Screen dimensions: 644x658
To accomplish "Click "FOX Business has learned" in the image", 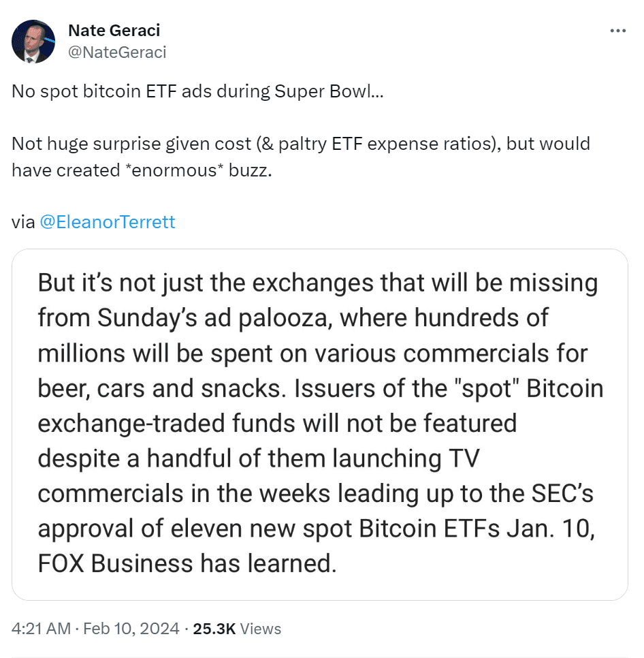I will (187, 565).
